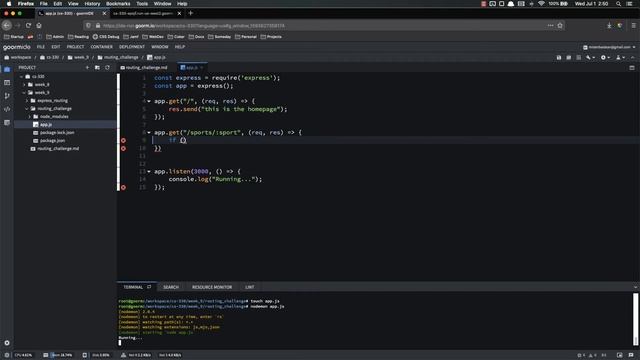This screenshot has height=360, width=640.
Task: Switch to the LINT tab
Action: click(249, 287)
